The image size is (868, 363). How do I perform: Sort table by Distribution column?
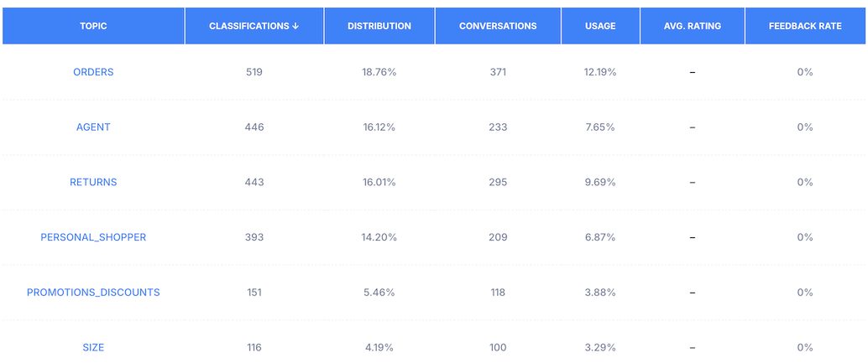tap(379, 26)
